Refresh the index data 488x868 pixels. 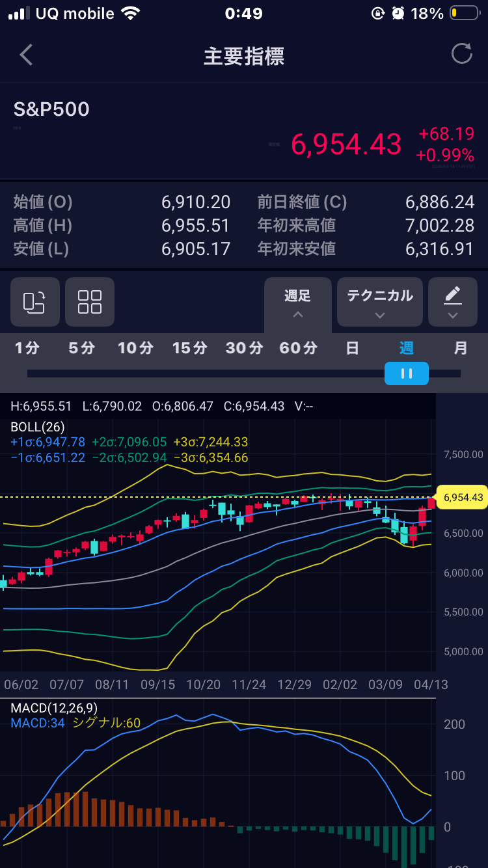tap(461, 54)
